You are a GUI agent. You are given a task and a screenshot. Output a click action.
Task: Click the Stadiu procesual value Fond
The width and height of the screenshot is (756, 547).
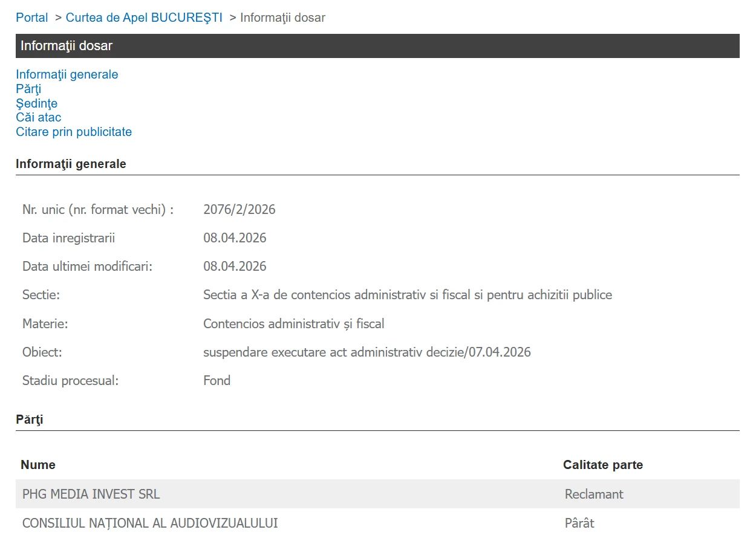pos(217,381)
